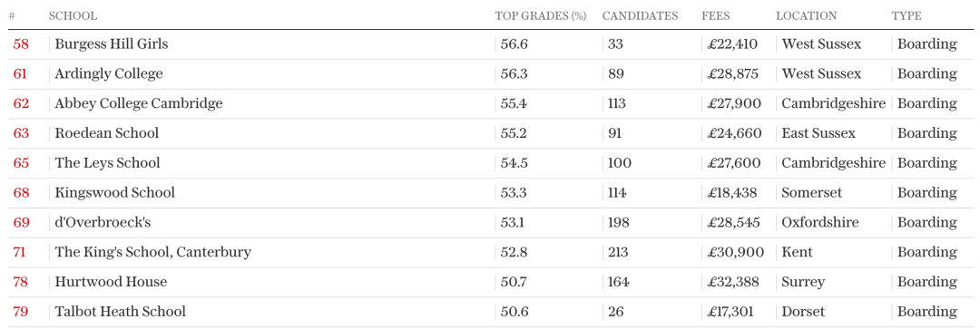
Task: Sort by the SCHOOL column header
Action: point(73,16)
